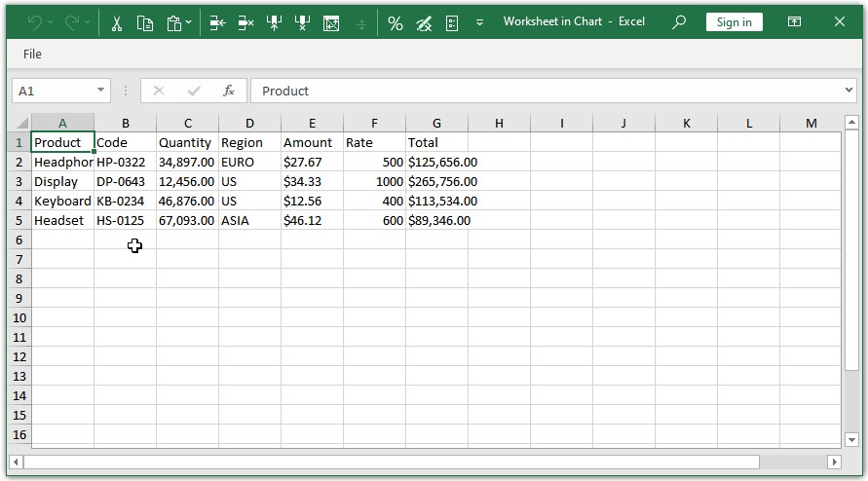Image resolution: width=868 pixels, height=481 pixels.
Task: Click the Cancel X in formula bar
Action: pyautogui.click(x=159, y=91)
